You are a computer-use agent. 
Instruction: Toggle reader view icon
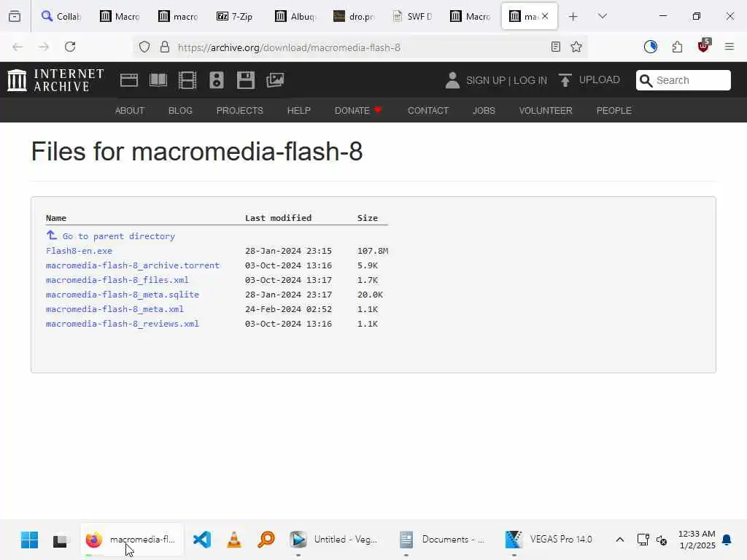click(x=555, y=47)
